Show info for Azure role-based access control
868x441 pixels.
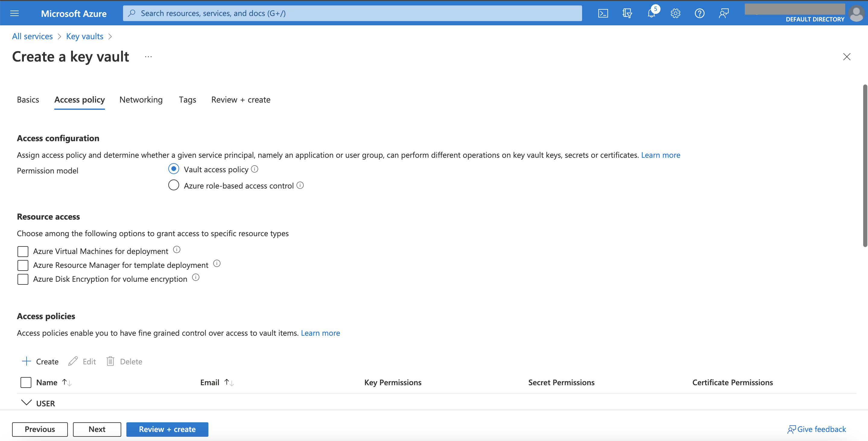click(300, 185)
